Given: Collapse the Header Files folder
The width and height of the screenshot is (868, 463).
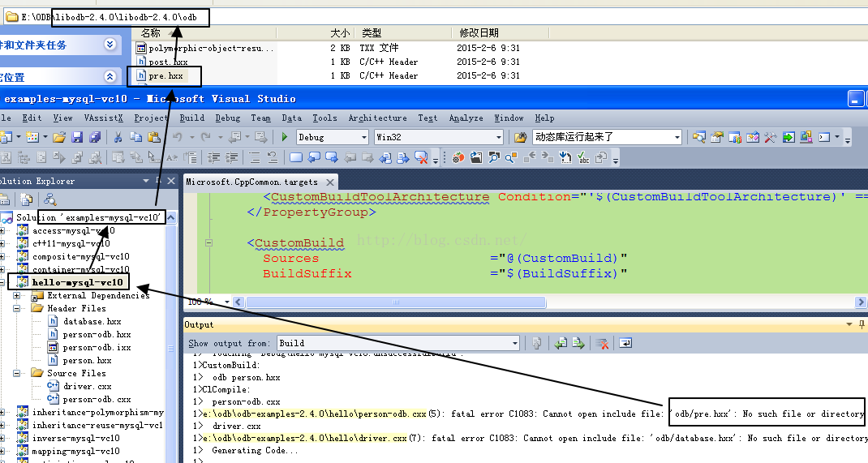Looking at the screenshot, I should (x=16, y=308).
